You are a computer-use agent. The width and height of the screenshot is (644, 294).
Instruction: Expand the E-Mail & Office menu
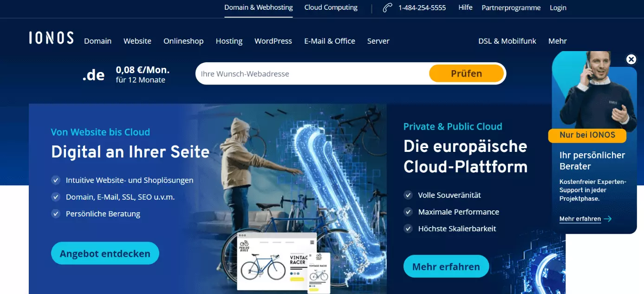(x=330, y=41)
